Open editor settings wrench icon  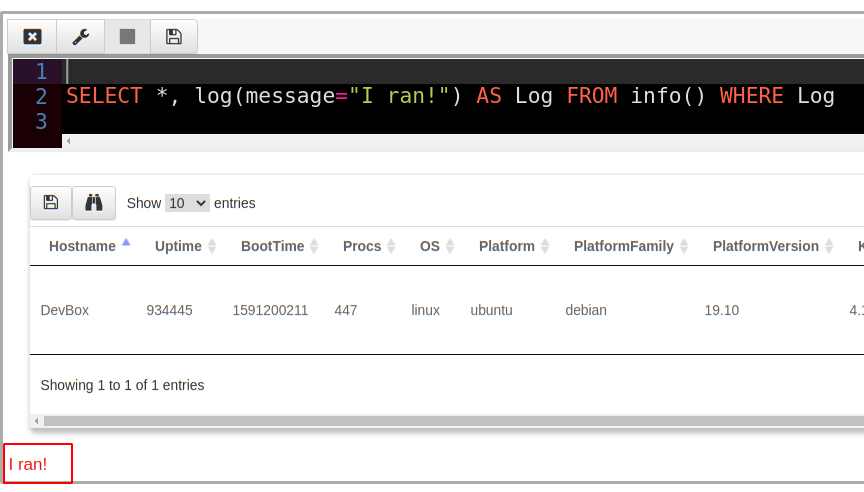(x=80, y=37)
